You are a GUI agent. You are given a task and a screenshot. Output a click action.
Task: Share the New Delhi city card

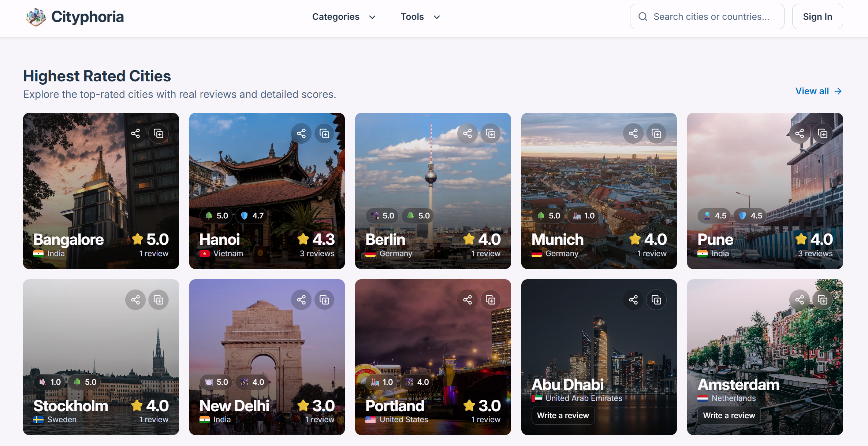(x=301, y=300)
